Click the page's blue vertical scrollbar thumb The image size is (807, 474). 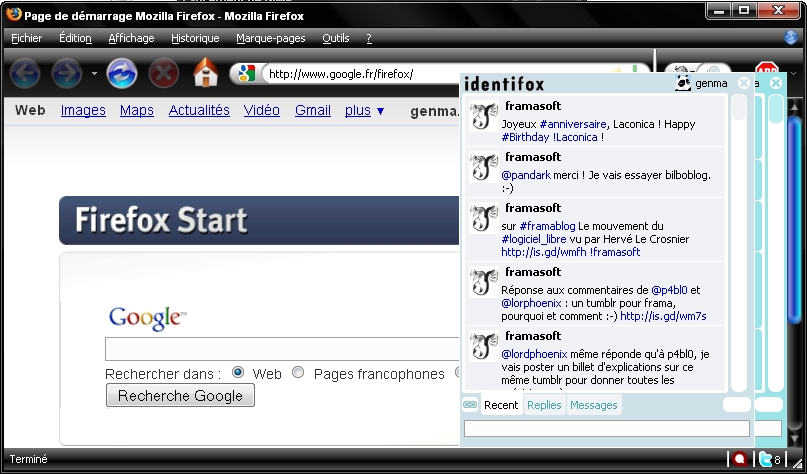pos(795,221)
